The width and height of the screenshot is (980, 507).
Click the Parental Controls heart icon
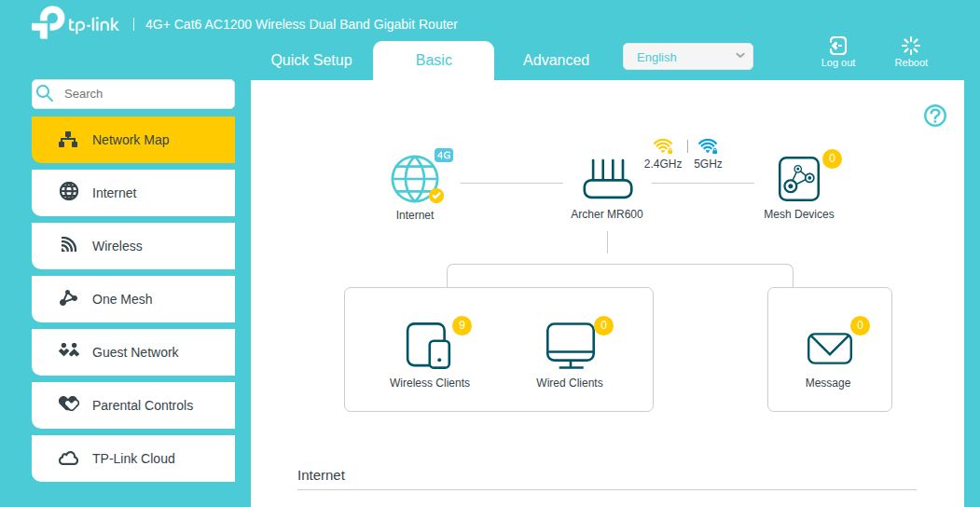69,404
